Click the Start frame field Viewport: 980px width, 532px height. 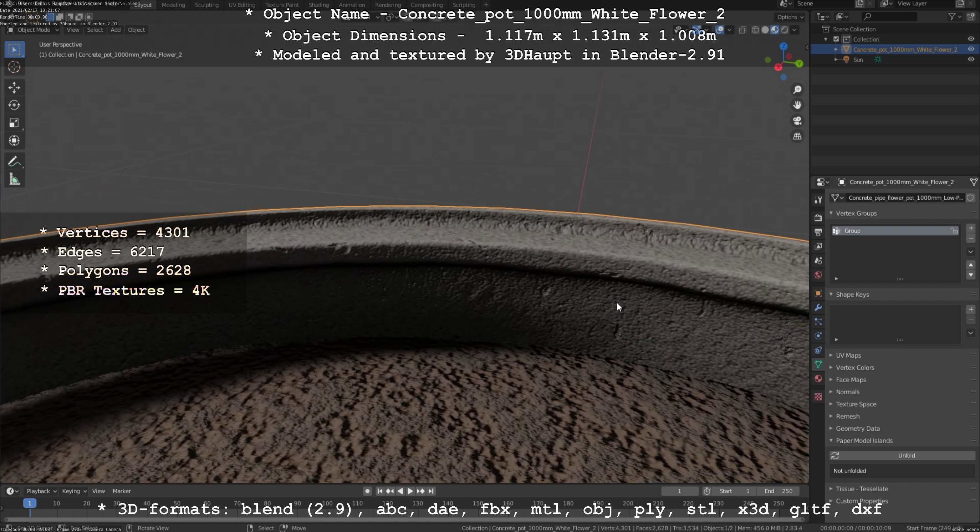click(x=734, y=491)
